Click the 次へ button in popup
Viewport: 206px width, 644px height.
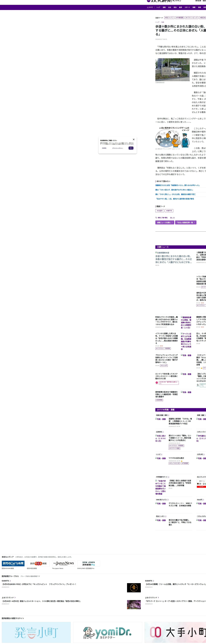tap(131, 148)
